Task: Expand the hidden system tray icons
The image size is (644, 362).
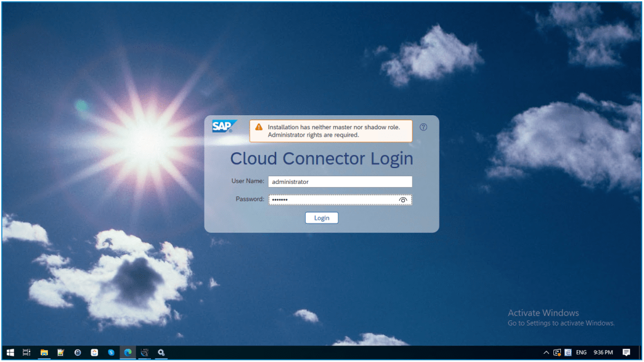Action: [545, 353]
